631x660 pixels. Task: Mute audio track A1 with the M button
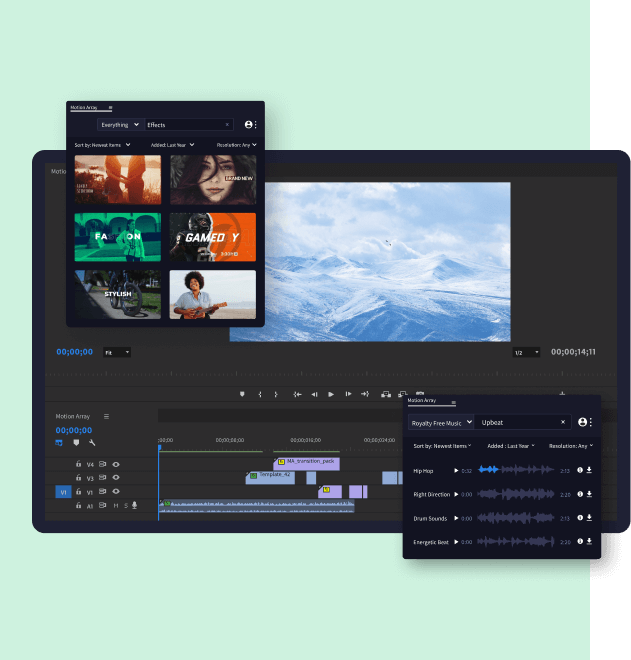(x=115, y=506)
